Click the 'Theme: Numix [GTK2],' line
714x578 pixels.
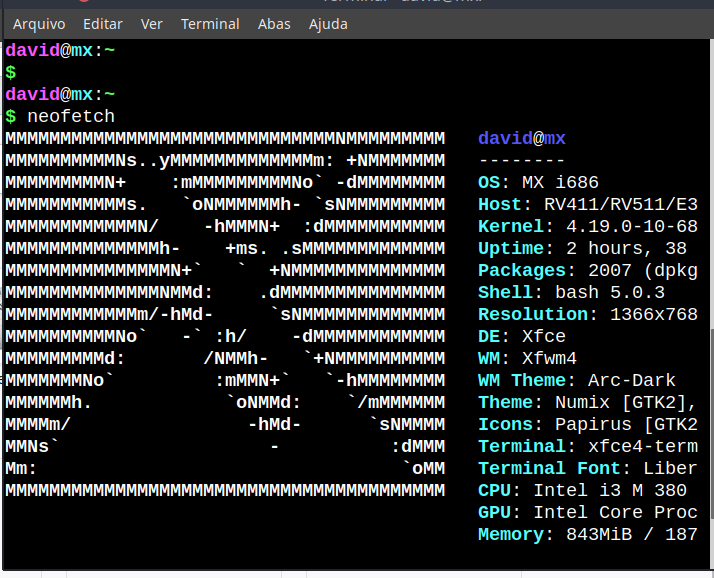point(588,403)
